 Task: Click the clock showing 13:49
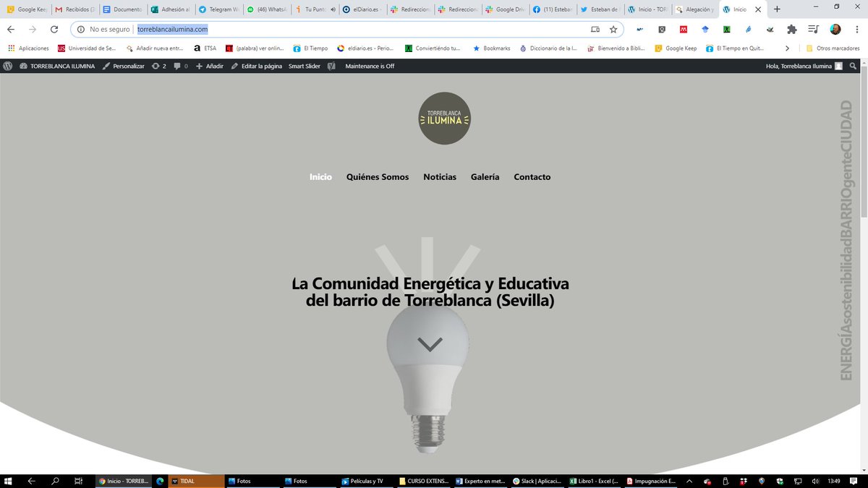pyautogui.click(x=834, y=481)
